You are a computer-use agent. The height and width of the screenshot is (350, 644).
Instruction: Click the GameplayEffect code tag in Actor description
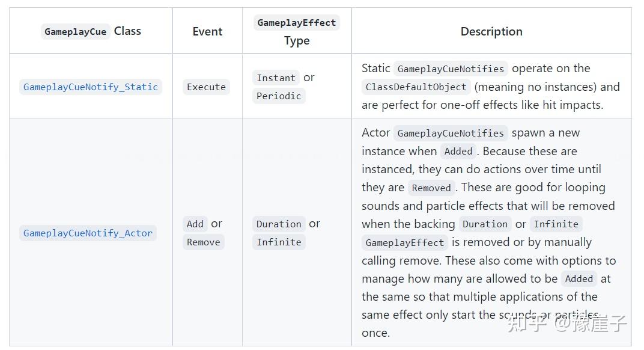(x=404, y=243)
